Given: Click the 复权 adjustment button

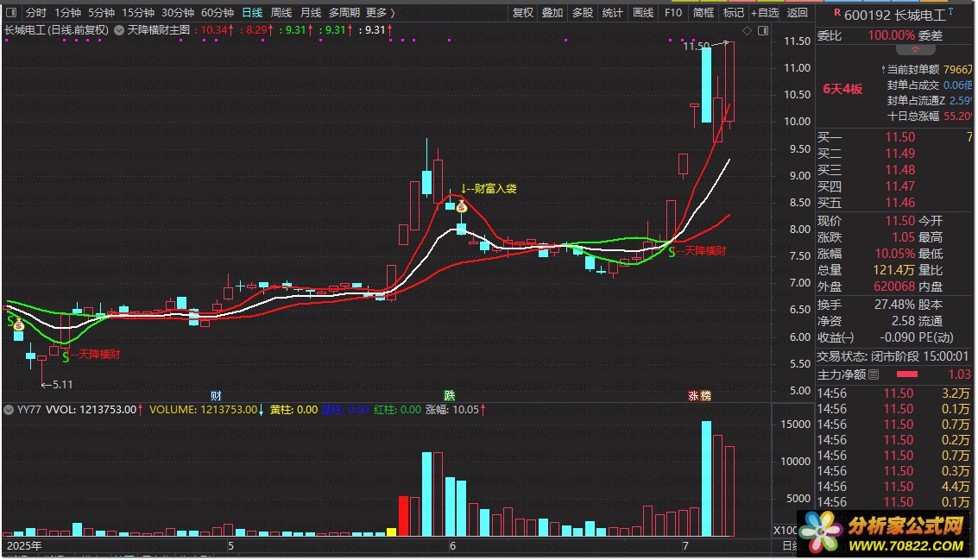Looking at the screenshot, I should point(523,12).
